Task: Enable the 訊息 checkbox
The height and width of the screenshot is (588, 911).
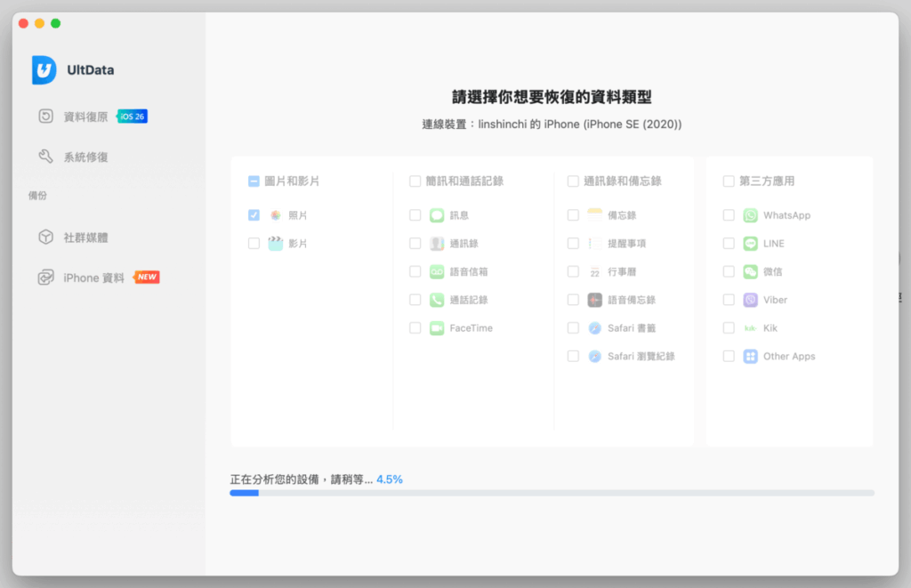Action: (x=415, y=215)
